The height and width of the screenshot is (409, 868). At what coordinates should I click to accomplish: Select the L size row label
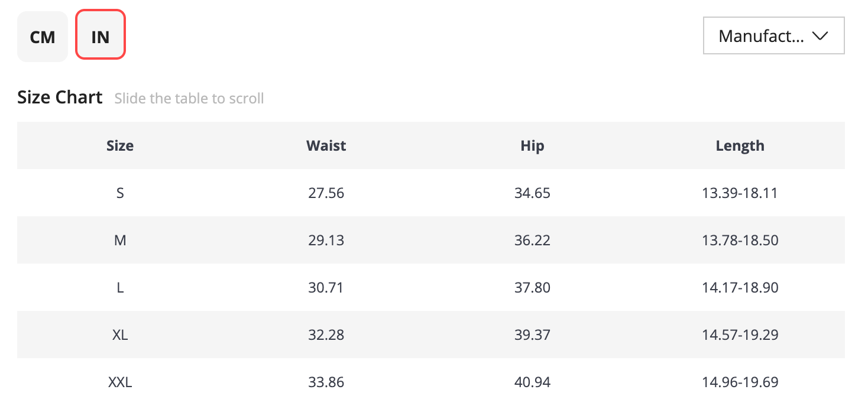120,287
